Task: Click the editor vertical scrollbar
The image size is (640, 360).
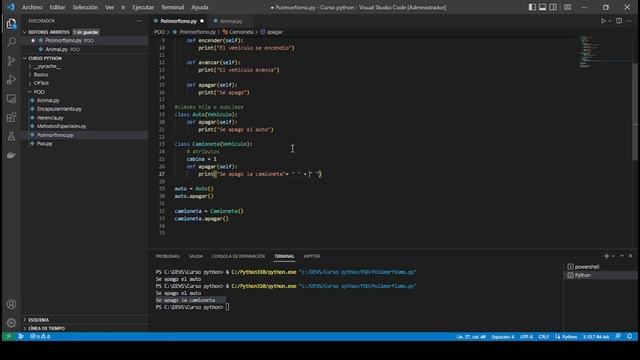Action: [635, 111]
